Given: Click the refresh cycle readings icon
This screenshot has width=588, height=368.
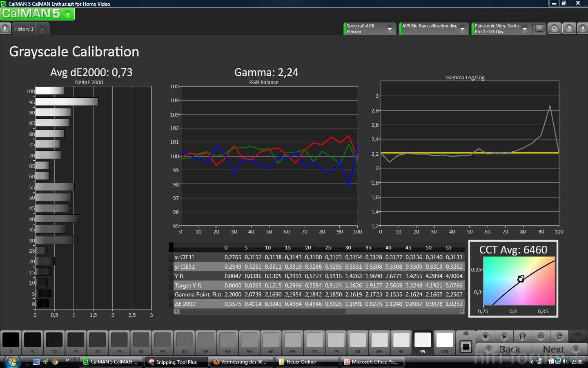Looking at the screenshot, I should (559, 336).
